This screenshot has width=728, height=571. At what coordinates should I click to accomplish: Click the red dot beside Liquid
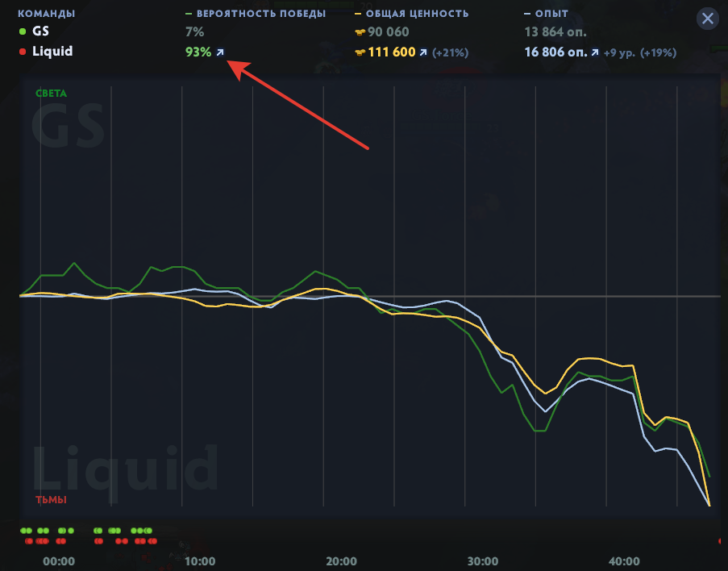click(23, 52)
